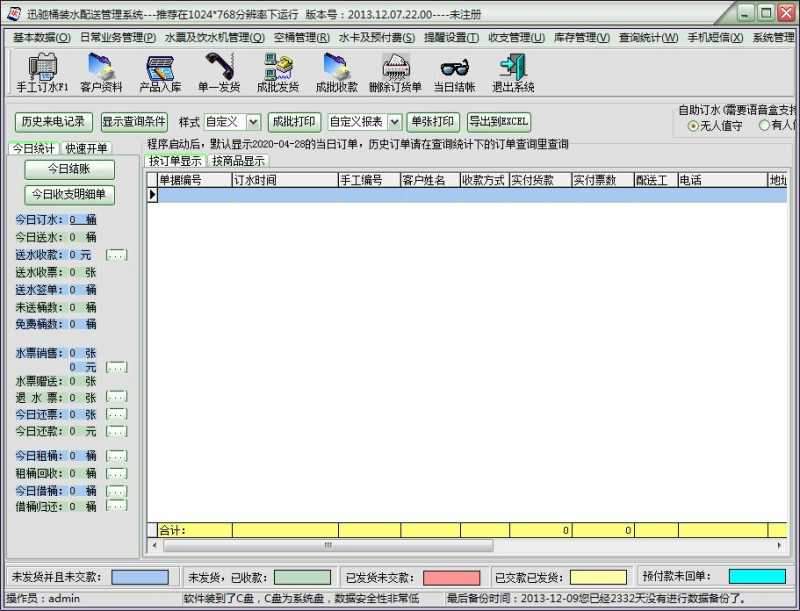Screen dimensions: 800x611
Task: Click the 历史来电记录 button
Action: pos(52,122)
